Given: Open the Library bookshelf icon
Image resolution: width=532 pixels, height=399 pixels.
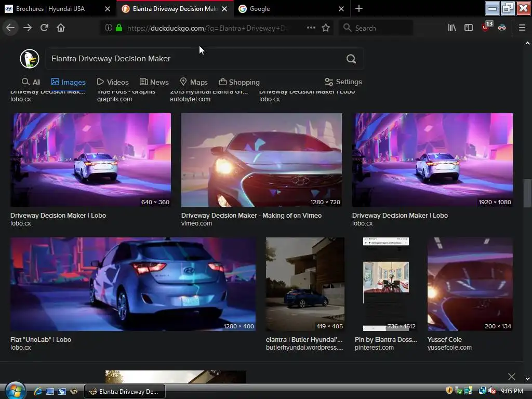Looking at the screenshot, I should pyautogui.click(x=452, y=28).
